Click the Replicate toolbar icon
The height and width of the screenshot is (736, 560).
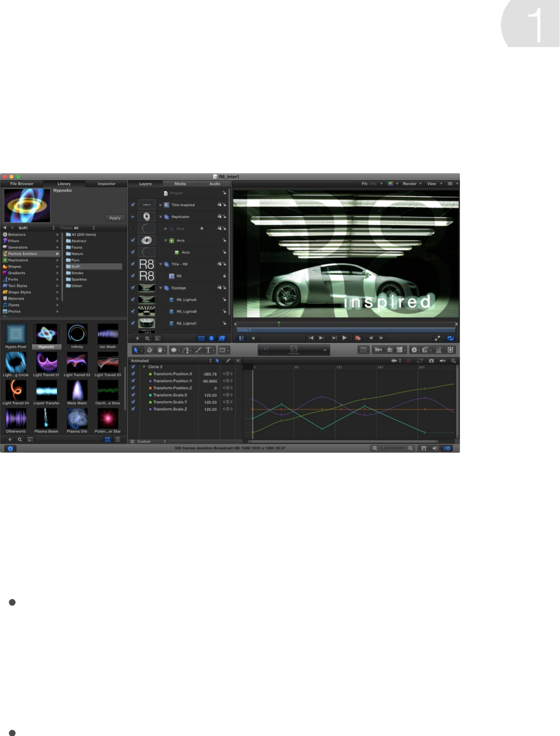(x=450, y=350)
